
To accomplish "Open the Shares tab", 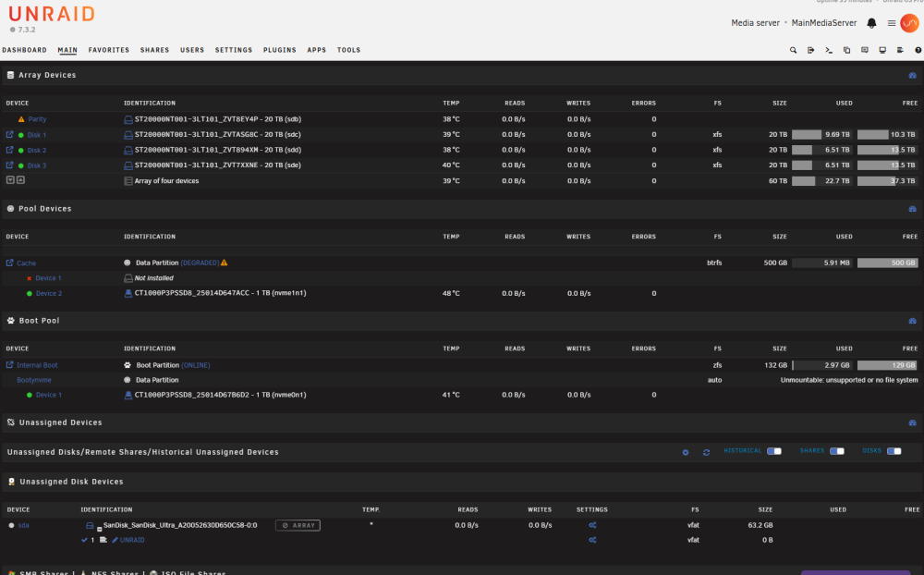I will click(154, 50).
